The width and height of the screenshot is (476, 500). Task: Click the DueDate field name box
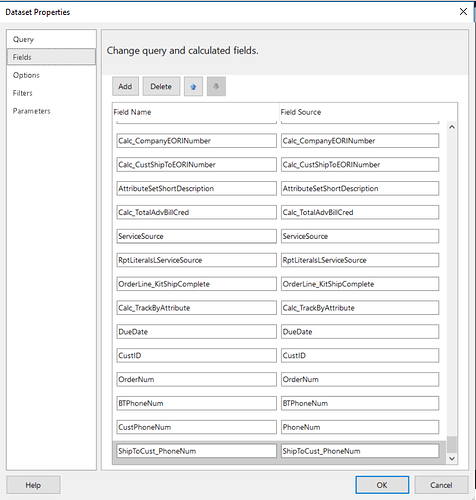tap(197, 332)
